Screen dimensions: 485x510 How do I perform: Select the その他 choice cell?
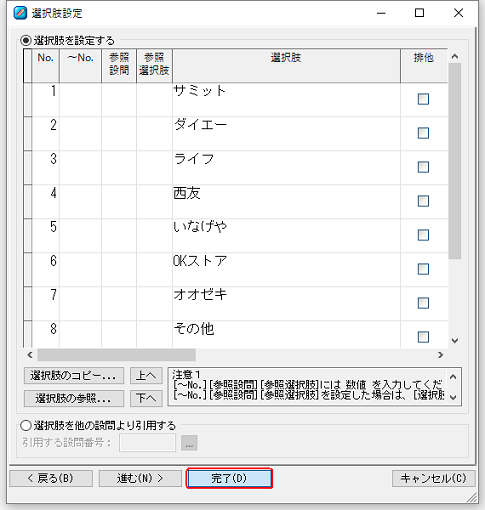tap(286, 334)
